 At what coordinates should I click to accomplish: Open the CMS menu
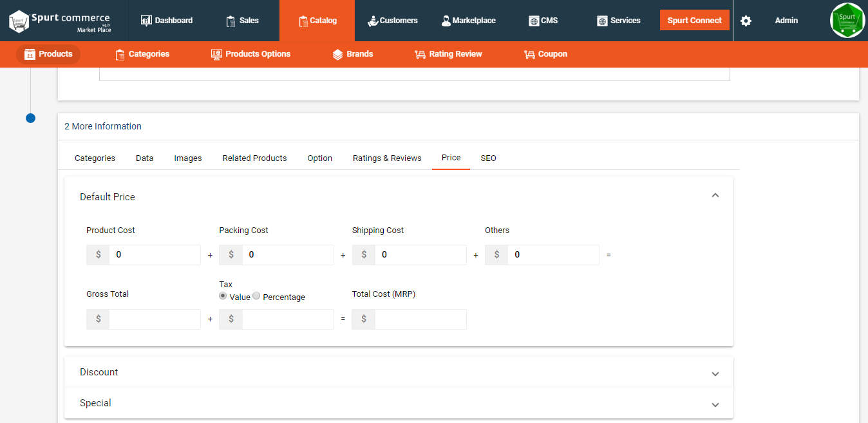pos(543,21)
